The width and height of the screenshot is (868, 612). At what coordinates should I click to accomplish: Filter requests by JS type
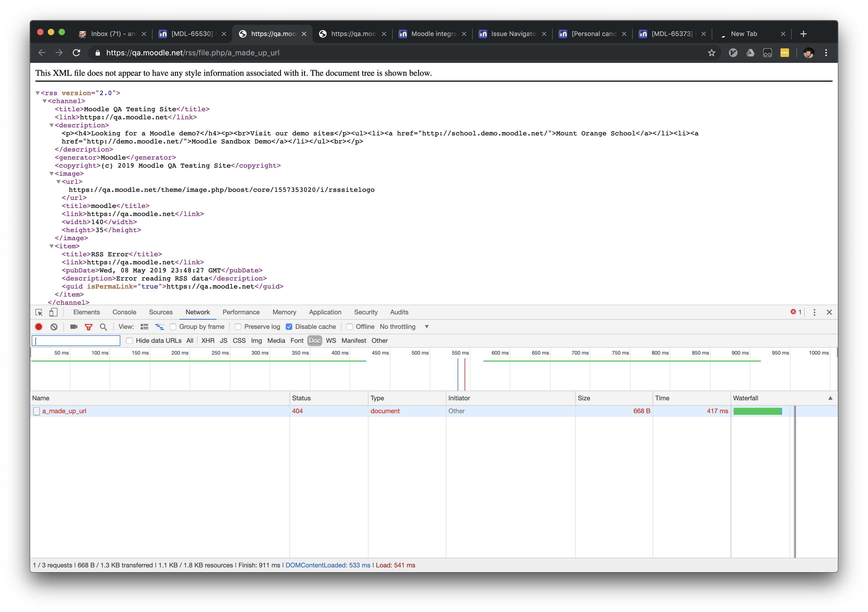[223, 341]
